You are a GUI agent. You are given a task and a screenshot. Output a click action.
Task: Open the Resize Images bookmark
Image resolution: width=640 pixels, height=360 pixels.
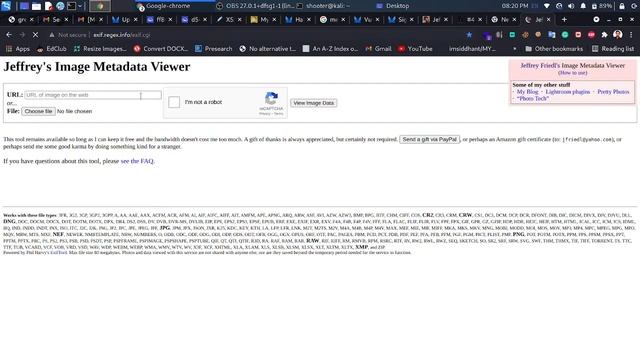(100, 49)
